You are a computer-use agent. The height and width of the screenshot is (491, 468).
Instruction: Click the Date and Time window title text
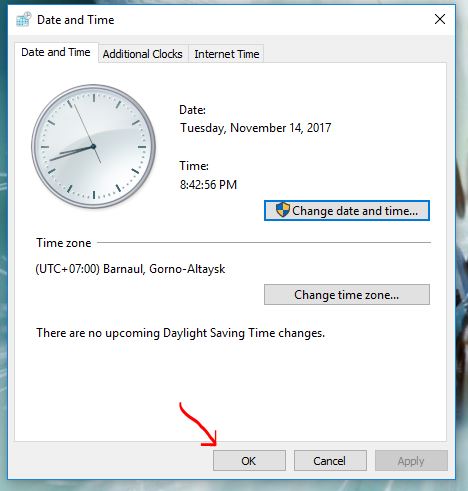tap(76, 20)
